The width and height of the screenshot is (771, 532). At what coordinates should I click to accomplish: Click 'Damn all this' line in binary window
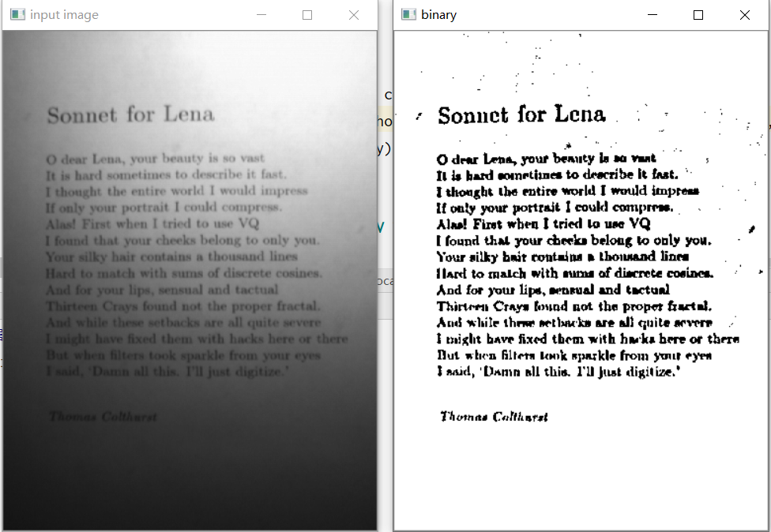(559, 371)
